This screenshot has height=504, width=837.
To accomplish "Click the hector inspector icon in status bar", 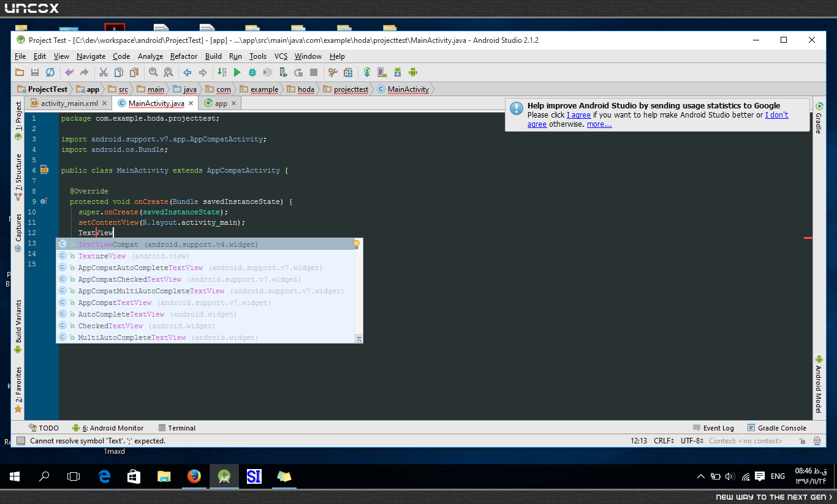I will tap(817, 441).
